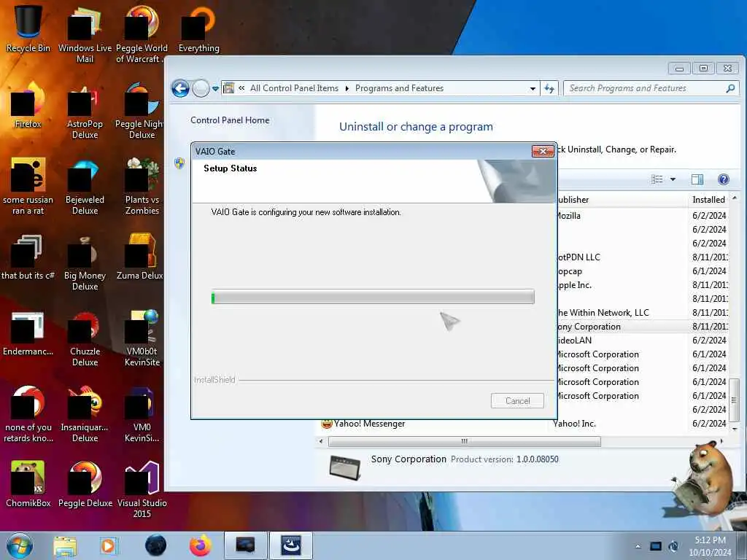747x560 pixels.
Task: Click the forward button in Control Panel
Action: coord(201,88)
